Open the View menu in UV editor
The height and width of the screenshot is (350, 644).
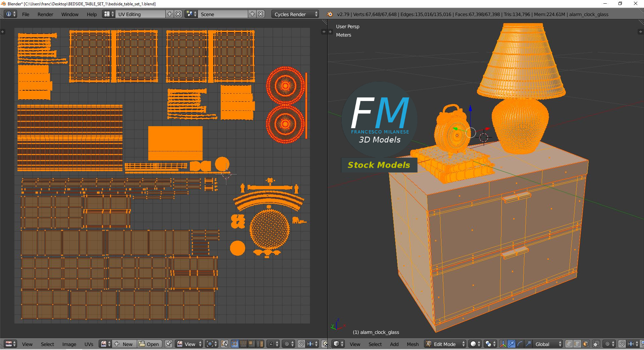pos(27,344)
